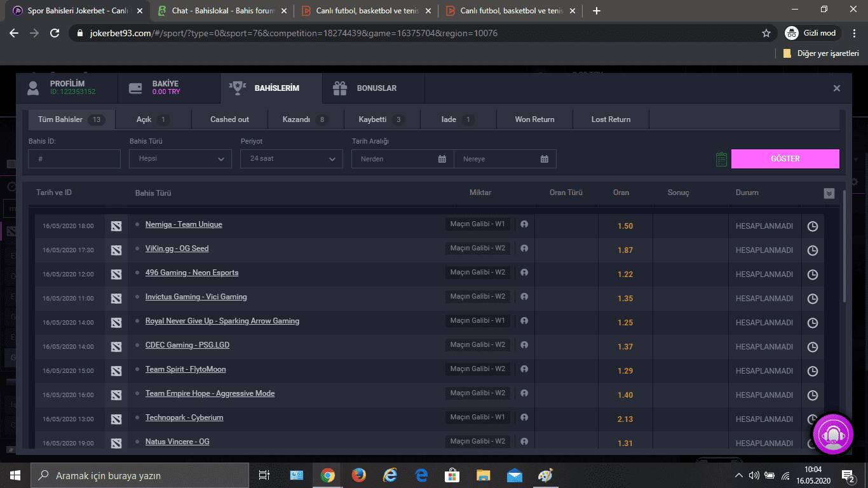Click Dota icon in CDEC Gaming row

coord(116,347)
